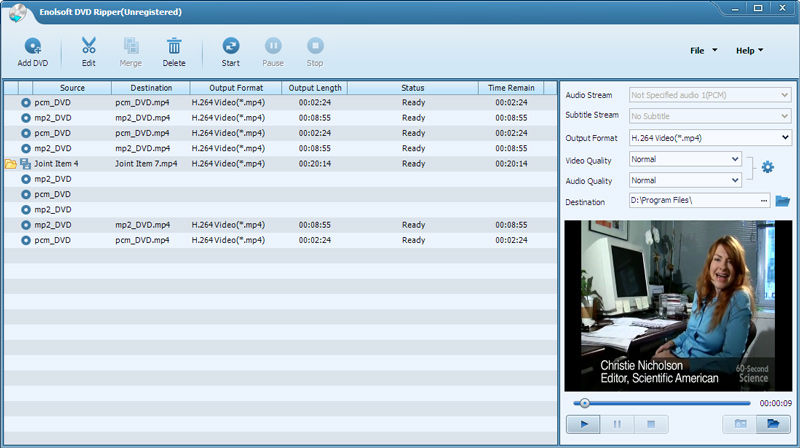Pause the preview video
Image resolution: width=800 pixels, height=448 pixels.
(617, 424)
